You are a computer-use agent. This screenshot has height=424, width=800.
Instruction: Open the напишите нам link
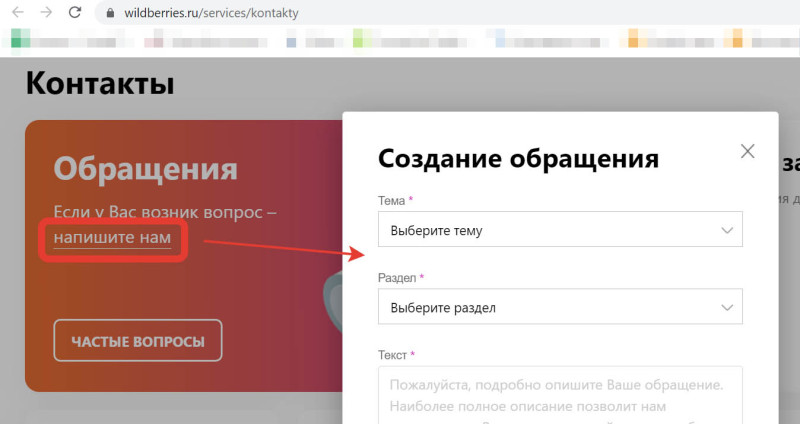tap(112, 238)
